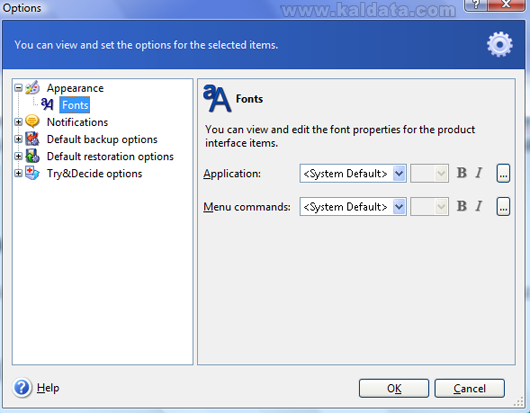The height and width of the screenshot is (413, 530).
Task: Select Default backup options in tree
Action: tap(102, 139)
